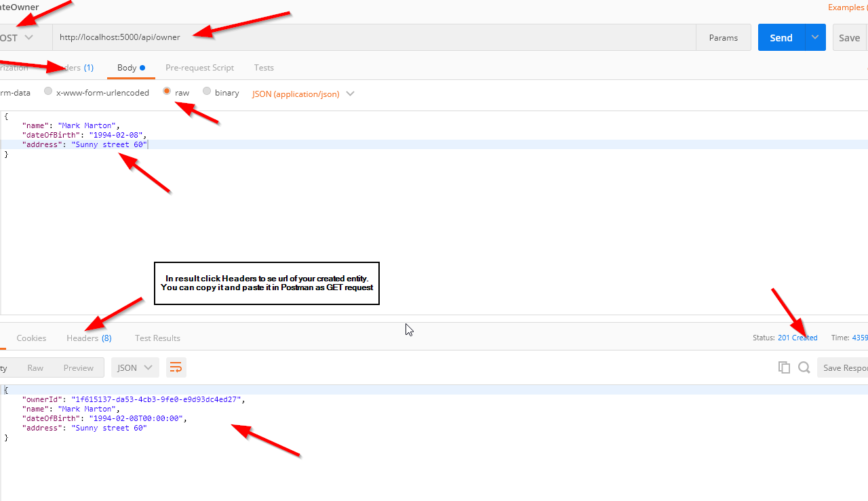The image size is (868, 501).
Task: Open the response JSON format dropdown
Action: 135,367
